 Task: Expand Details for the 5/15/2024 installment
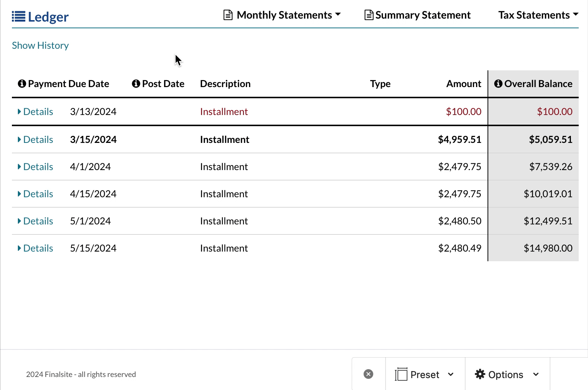click(x=36, y=248)
